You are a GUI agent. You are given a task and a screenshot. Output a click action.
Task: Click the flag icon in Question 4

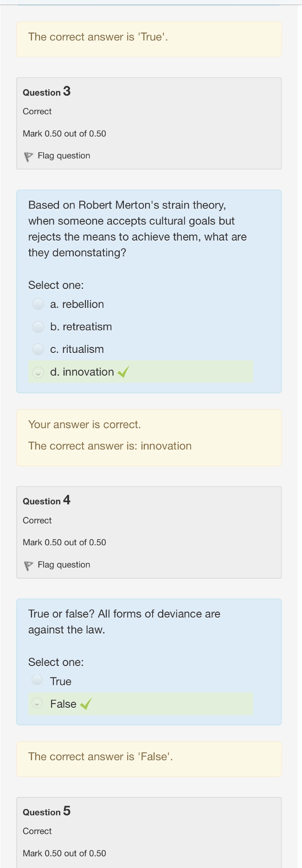[x=28, y=566]
